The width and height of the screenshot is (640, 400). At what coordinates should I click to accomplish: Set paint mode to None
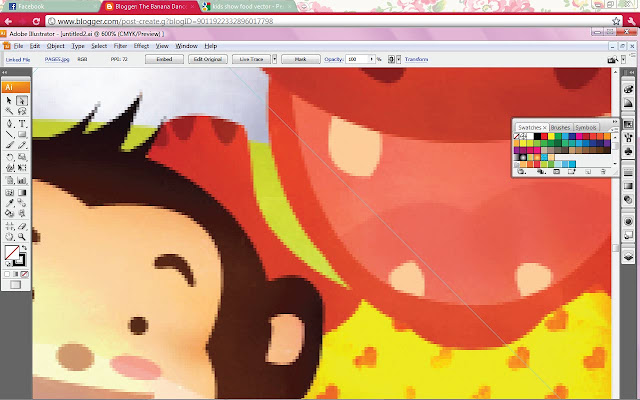click(x=24, y=274)
